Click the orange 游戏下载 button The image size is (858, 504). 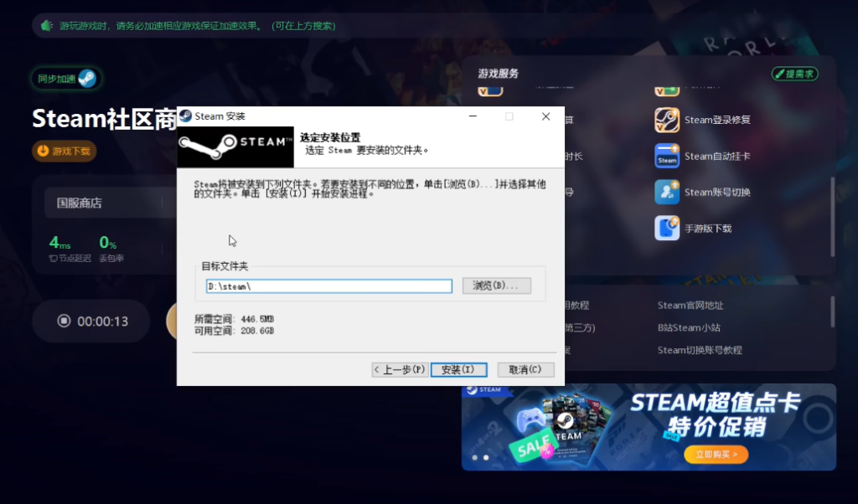(64, 151)
